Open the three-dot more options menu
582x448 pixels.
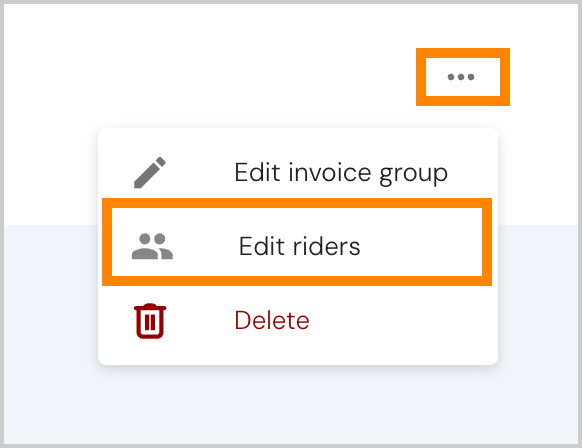pos(461,77)
